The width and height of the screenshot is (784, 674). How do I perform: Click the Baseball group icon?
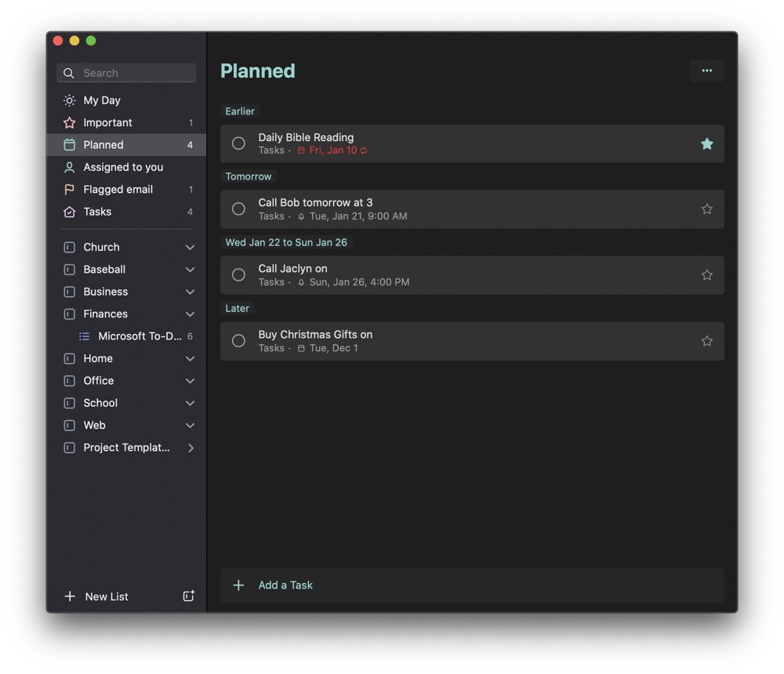point(70,270)
